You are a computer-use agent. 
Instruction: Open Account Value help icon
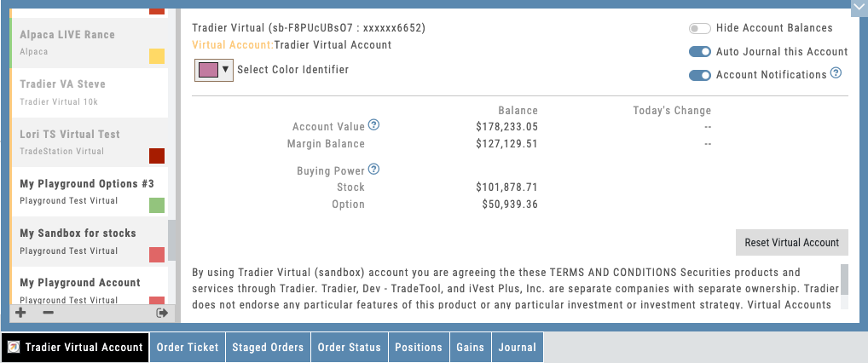point(373,125)
